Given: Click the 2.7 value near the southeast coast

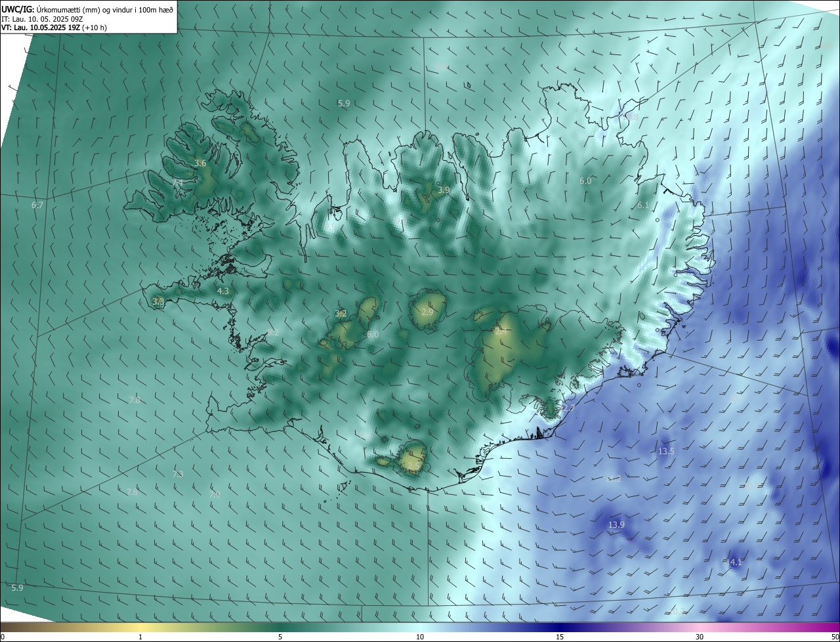Looking at the screenshot, I should point(568,408).
